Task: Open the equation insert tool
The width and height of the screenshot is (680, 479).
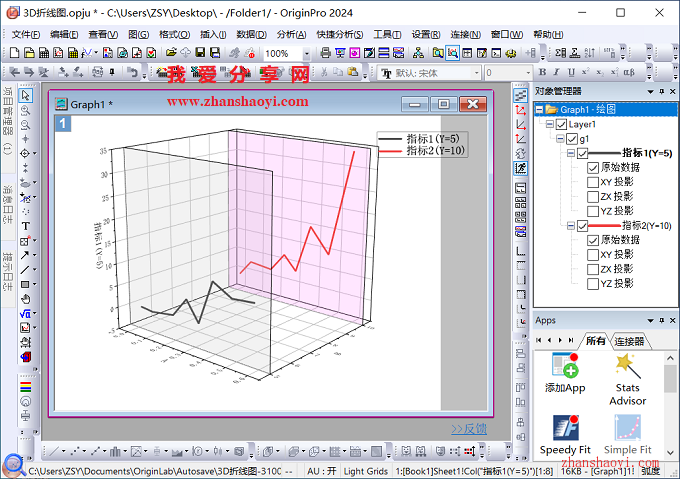Action: click(x=26, y=313)
